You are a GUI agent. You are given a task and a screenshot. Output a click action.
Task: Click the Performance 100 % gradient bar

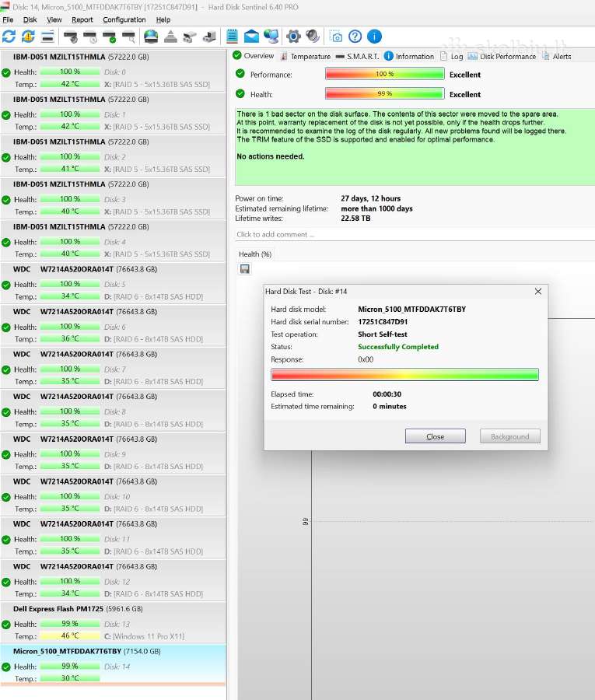pos(385,74)
